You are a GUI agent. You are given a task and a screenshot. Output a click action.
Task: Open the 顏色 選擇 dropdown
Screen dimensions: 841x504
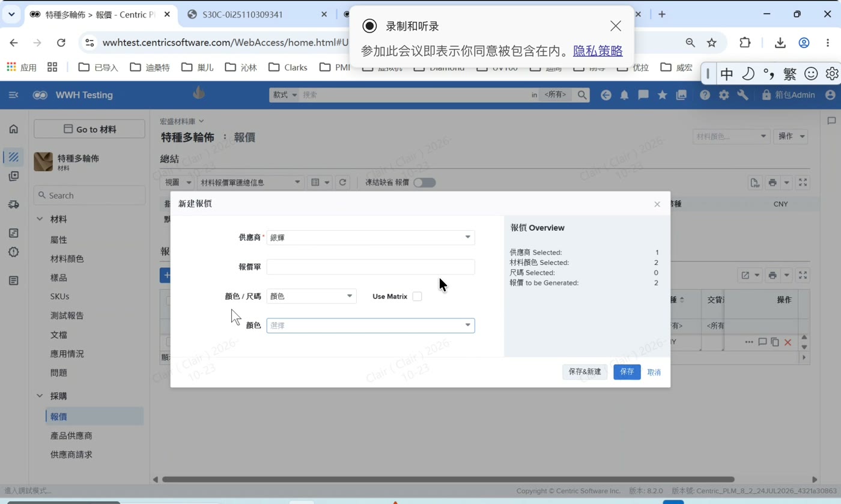(x=371, y=326)
